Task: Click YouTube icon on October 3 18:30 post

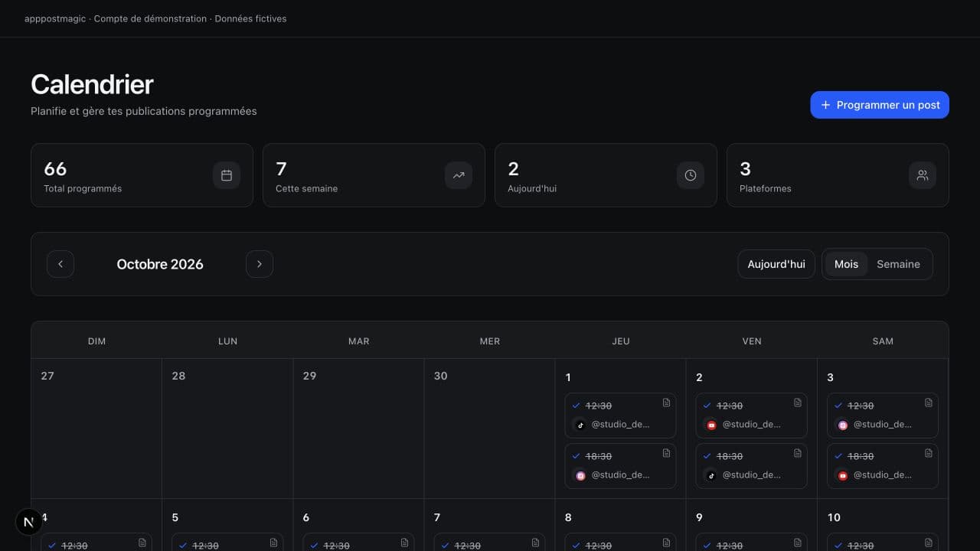Action: tap(843, 475)
